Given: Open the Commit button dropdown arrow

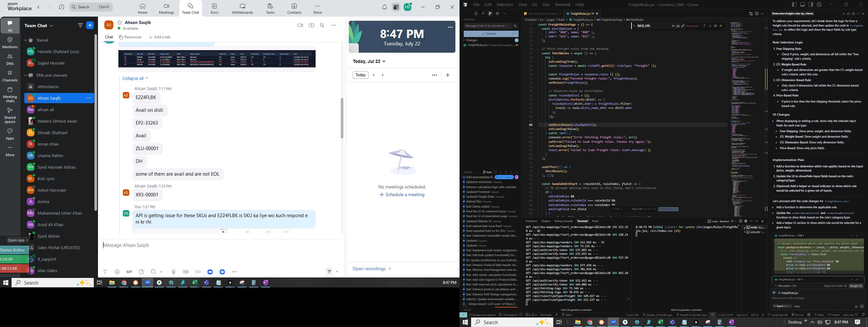Looking at the screenshot, I should click(516, 34).
